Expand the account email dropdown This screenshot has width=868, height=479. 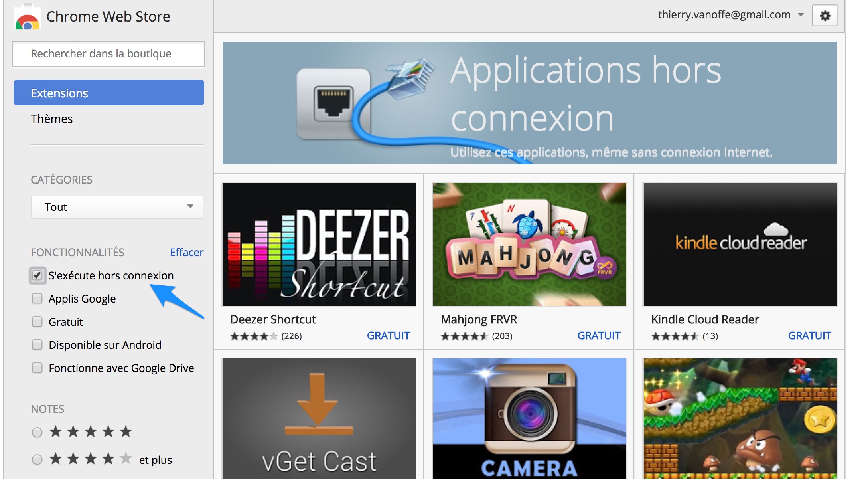(801, 15)
